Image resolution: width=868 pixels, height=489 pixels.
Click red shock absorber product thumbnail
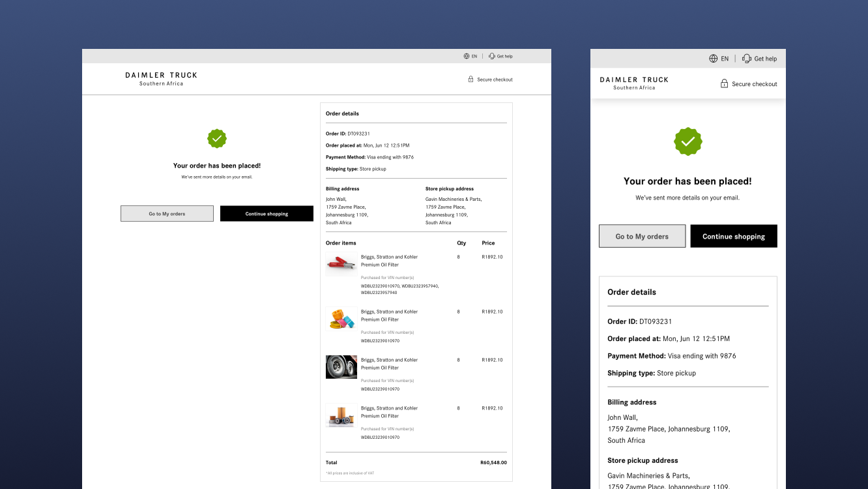tap(341, 264)
